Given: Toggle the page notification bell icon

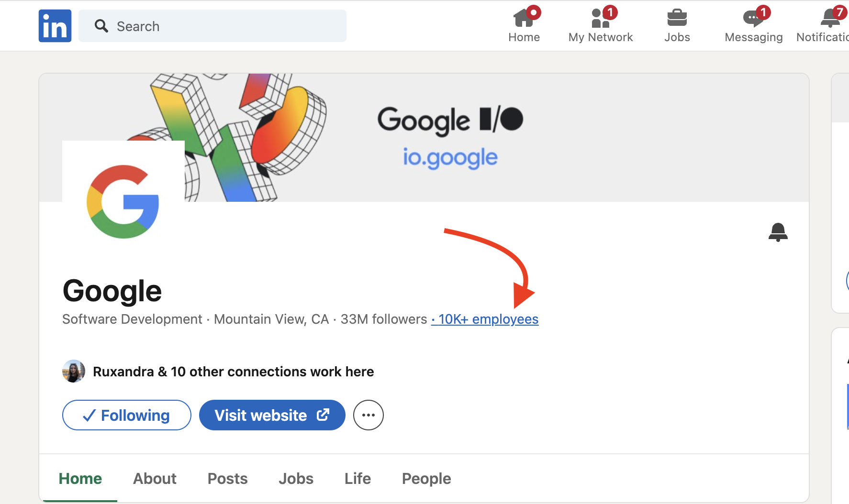Looking at the screenshot, I should [778, 232].
